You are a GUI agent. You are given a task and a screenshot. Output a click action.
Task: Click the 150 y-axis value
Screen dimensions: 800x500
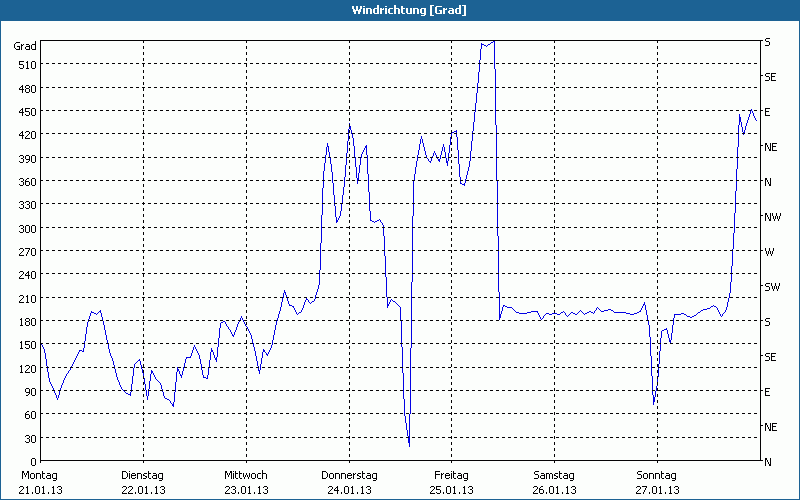(28, 345)
